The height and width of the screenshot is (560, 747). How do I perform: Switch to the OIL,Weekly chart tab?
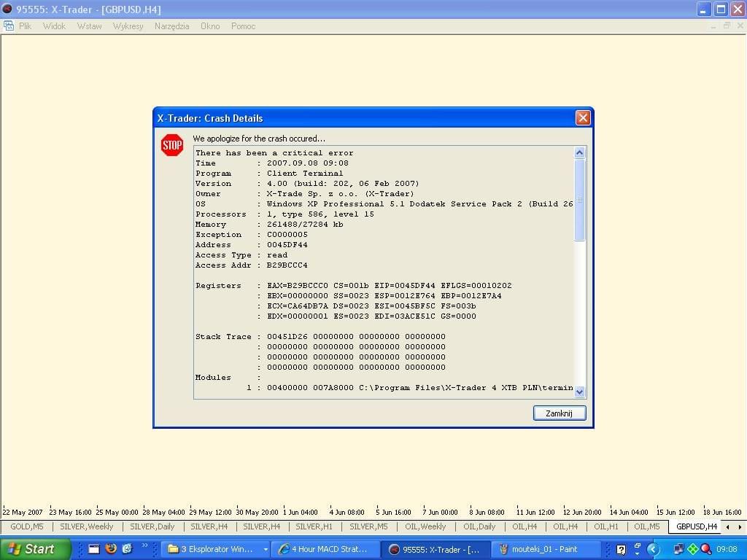pyautogui.click(x=425, y=526)
